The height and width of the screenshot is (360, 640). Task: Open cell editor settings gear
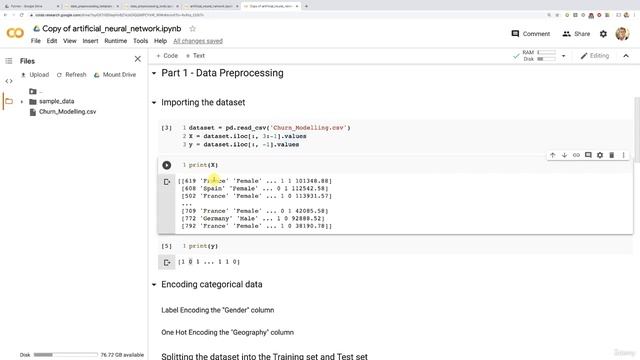pyautogui.click(x=600, y=155)
